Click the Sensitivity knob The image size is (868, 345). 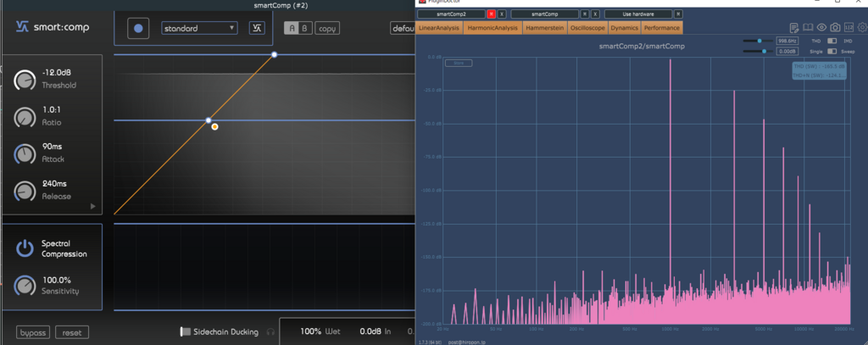coord(25,285)
